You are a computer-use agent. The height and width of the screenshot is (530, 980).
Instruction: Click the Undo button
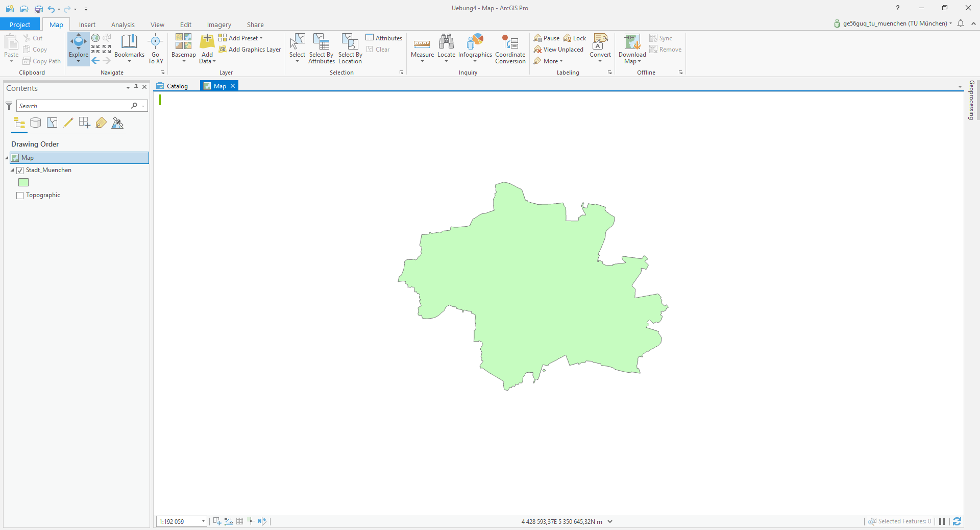[51, 9]
